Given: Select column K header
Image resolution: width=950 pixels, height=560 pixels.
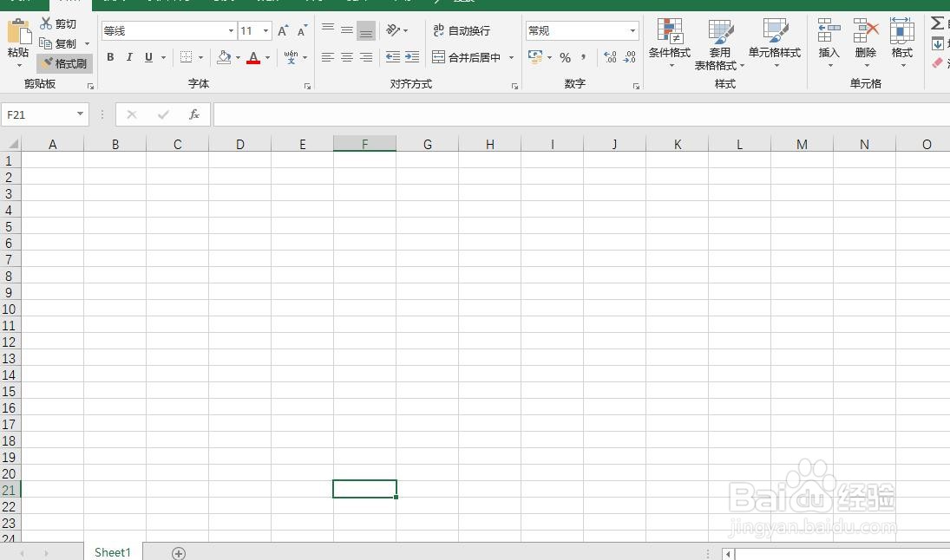Looking at the screenshot, I should 678,144.
